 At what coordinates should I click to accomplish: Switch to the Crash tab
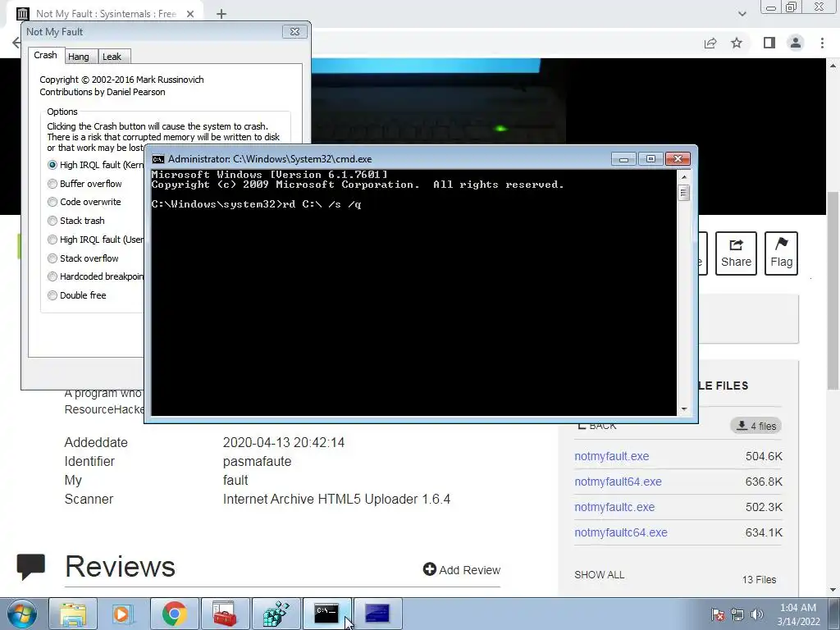coord(46,55)
